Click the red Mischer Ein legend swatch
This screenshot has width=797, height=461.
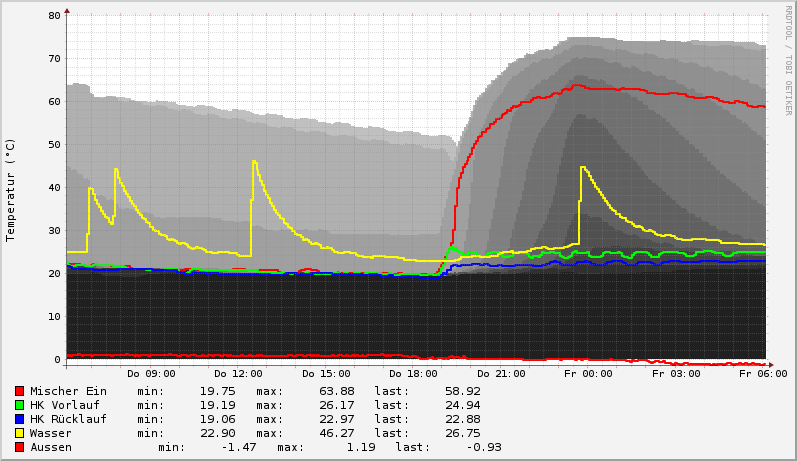point(19,391)
